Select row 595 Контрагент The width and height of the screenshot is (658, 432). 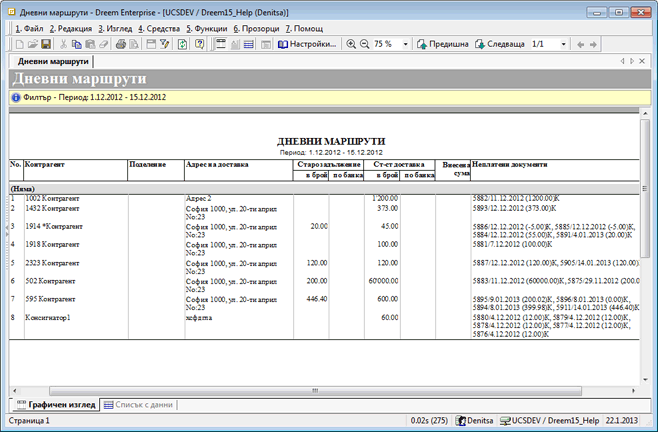324,303
